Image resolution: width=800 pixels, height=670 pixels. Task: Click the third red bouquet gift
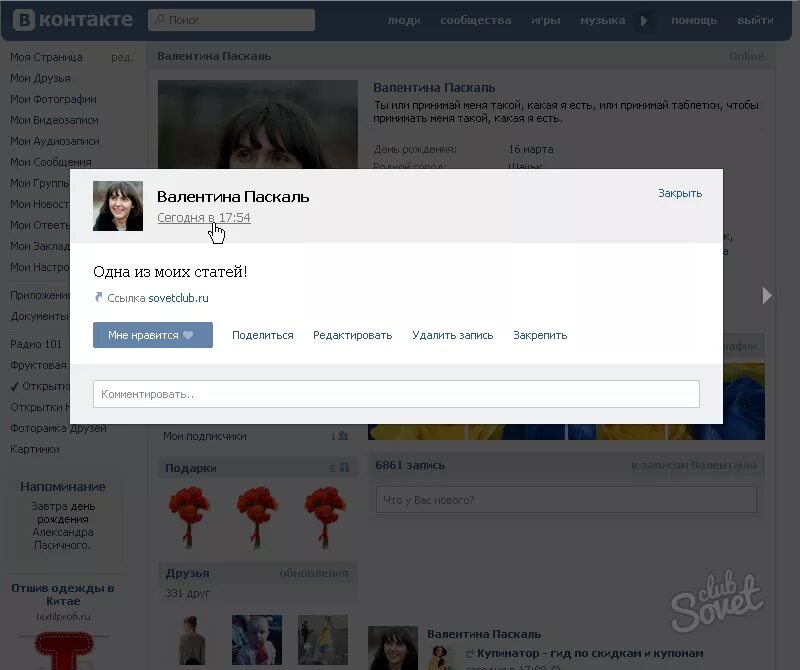click(x=326, y=517)
